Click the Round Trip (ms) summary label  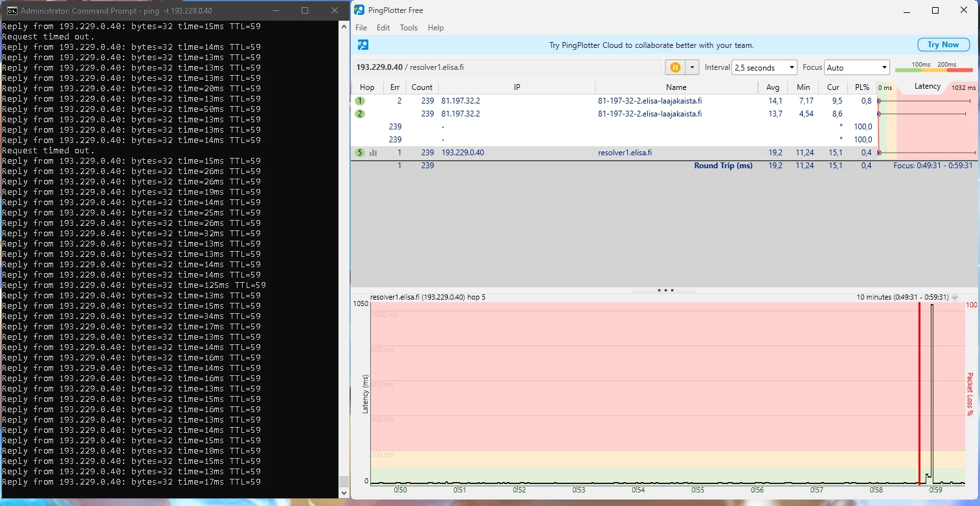723,166
